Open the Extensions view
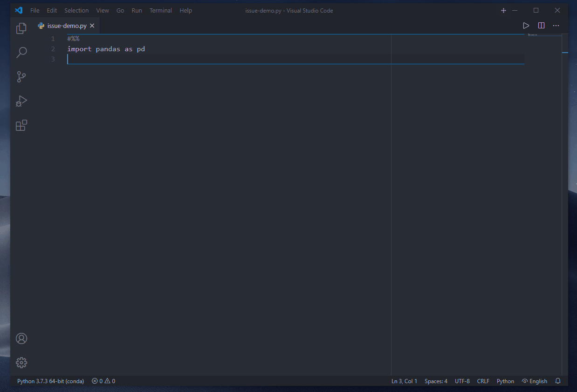This screenshot has width=577, height=392. tap(21, 125)
